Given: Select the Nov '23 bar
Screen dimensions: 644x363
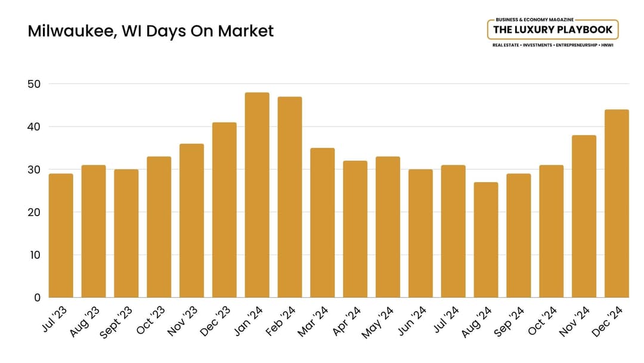Looking at the screenshot, I should [x=192, y=220].
